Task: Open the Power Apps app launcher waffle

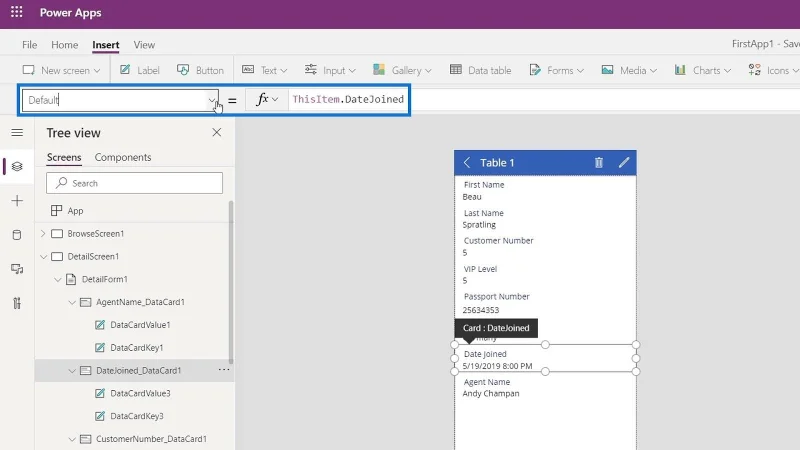Action: 16,12
